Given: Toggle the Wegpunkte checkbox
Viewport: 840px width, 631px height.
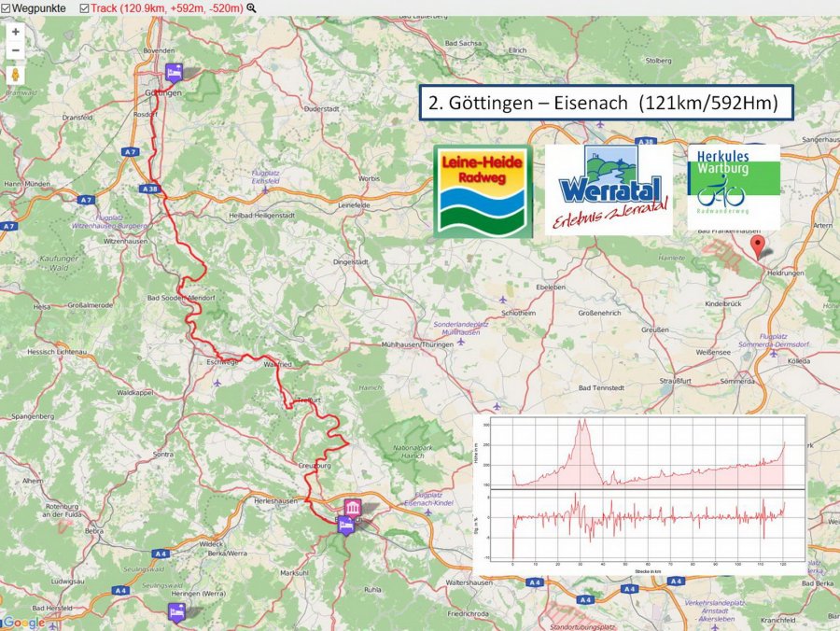Looking at the screenshot, I should click(x=6, y=8).
